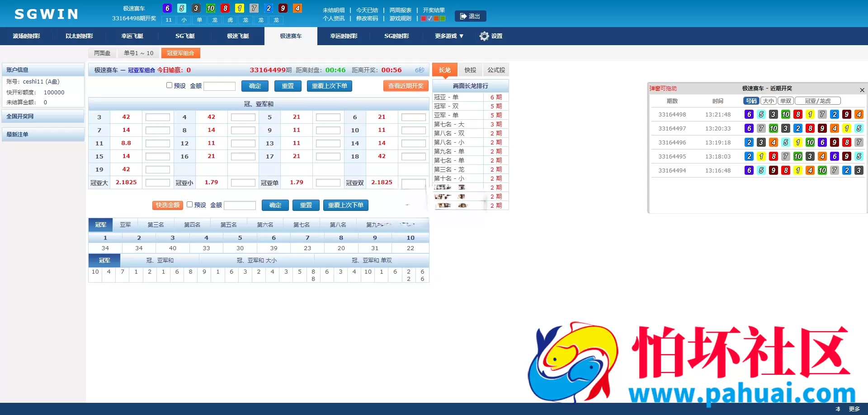Switch to the 幸运飞艇 tab
This screenshot has height=415, width=868.
[132, 36]
